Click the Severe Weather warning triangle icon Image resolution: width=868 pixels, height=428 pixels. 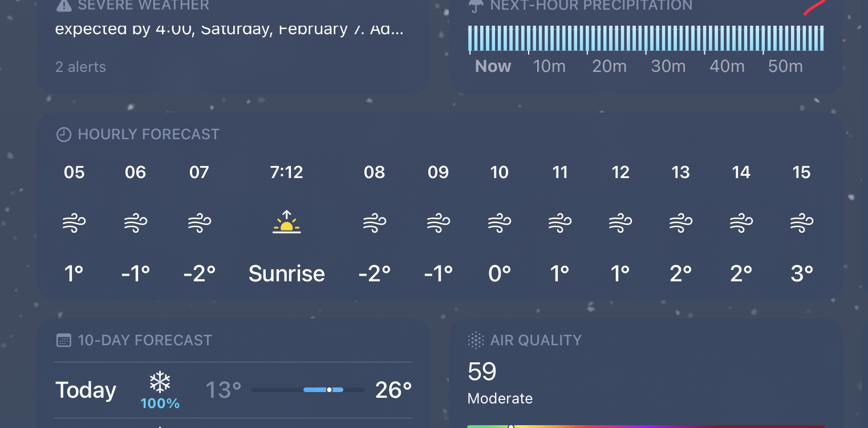pyautogui.click(x=64, y=6)
